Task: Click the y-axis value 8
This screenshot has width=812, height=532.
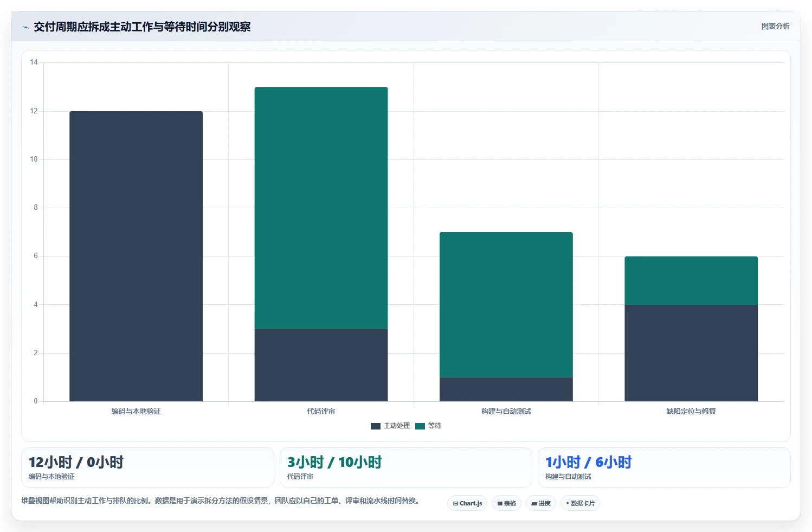Action: click(x=36, y=208)
